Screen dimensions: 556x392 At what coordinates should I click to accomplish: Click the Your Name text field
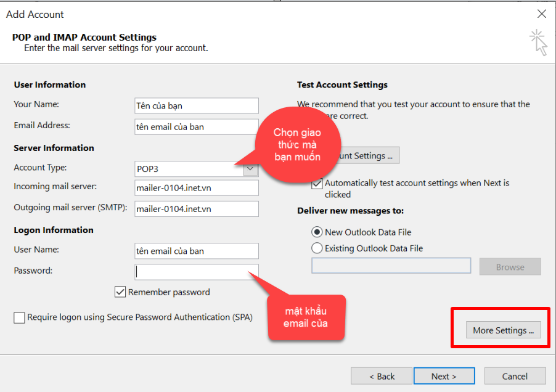(x=196, y=106)
